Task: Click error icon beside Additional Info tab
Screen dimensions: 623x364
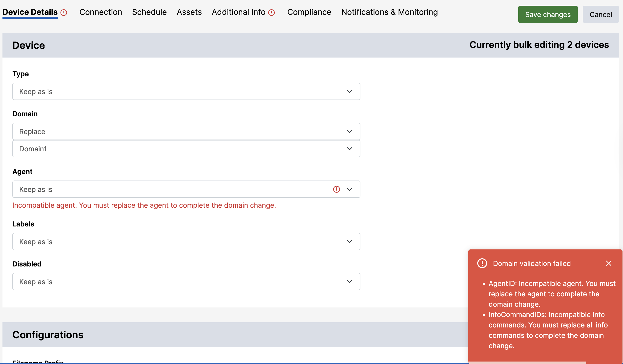Action: tap(271, 13)
